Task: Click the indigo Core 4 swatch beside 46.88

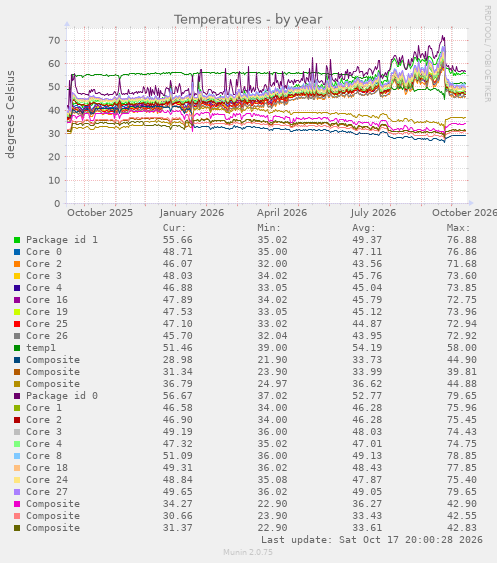Action: point(17,288)
